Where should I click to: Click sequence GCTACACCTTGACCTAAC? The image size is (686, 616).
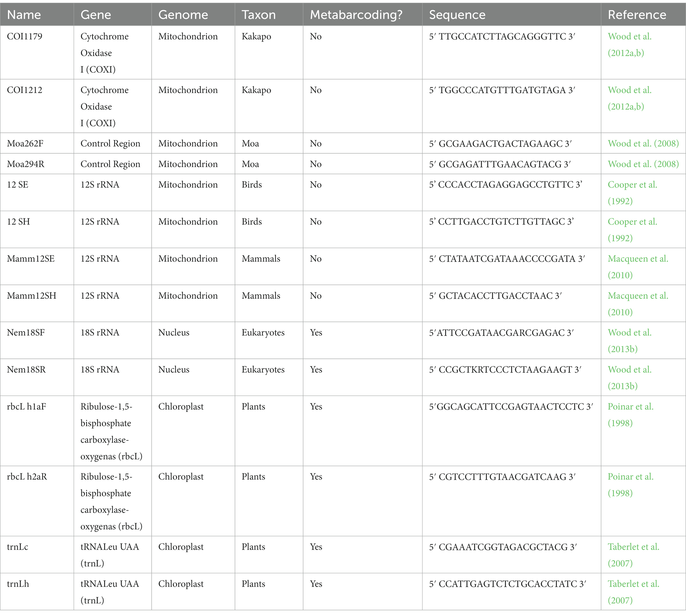tap(496, 295)
